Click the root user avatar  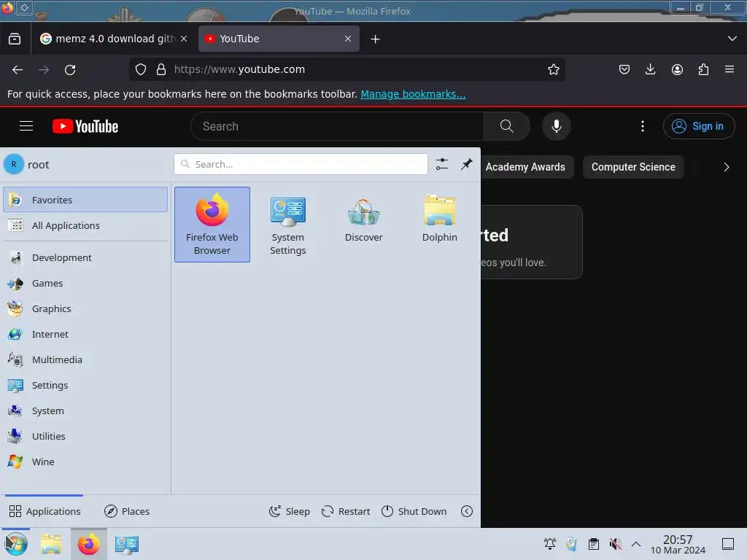pos(14,164)
